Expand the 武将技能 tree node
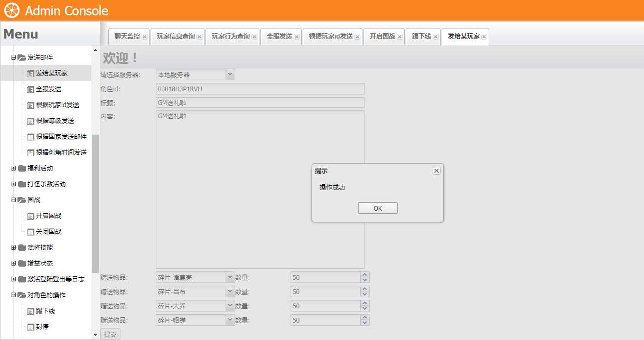Screen dimensions: 644x340 14,247
